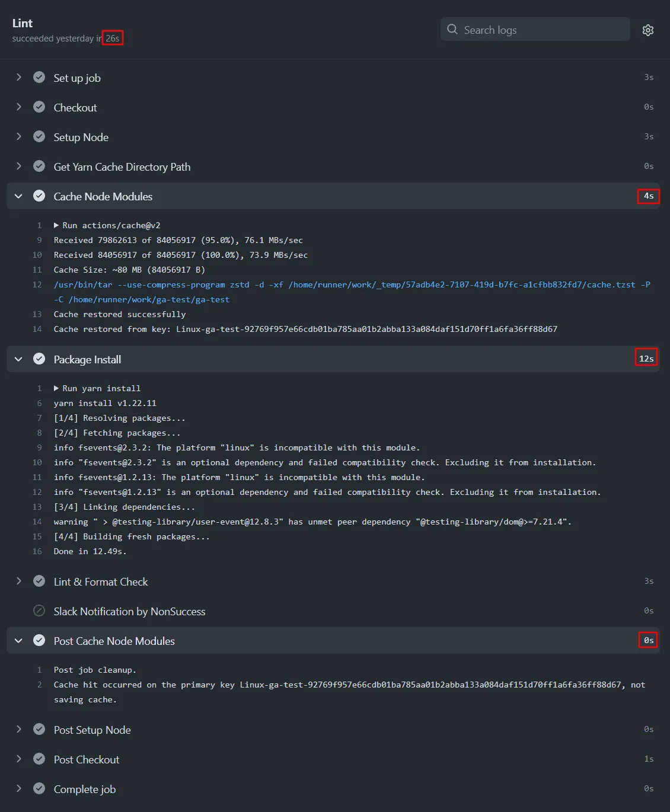Viewport: 670px width, 812px height.
Task: Open the log settings gear icon
Action: coord(647,30)
